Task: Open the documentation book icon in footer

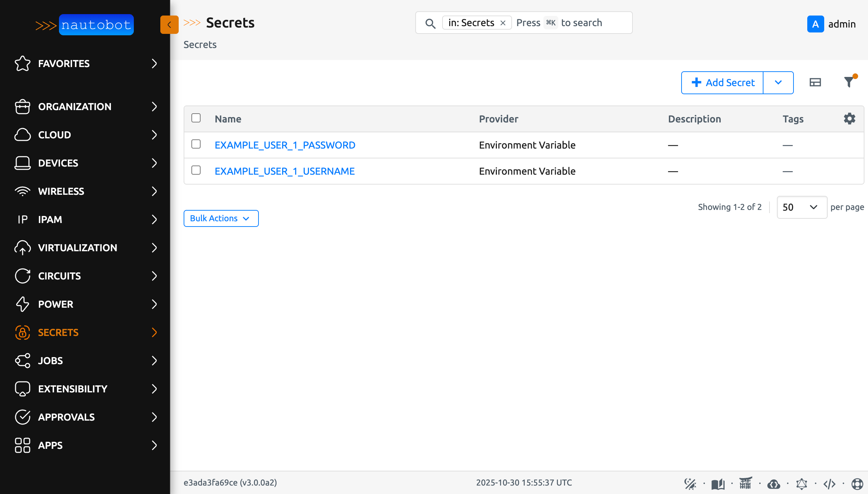Action: coord(718,482)
